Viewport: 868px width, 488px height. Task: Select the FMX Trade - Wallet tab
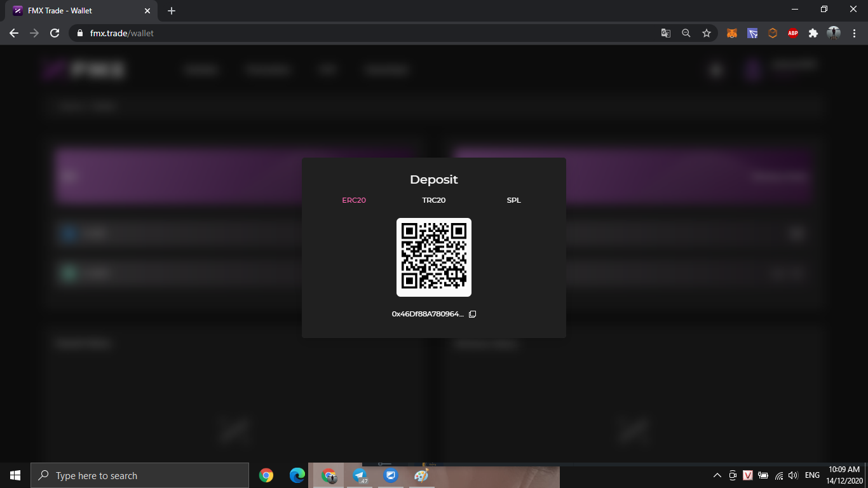coord(81,11)
